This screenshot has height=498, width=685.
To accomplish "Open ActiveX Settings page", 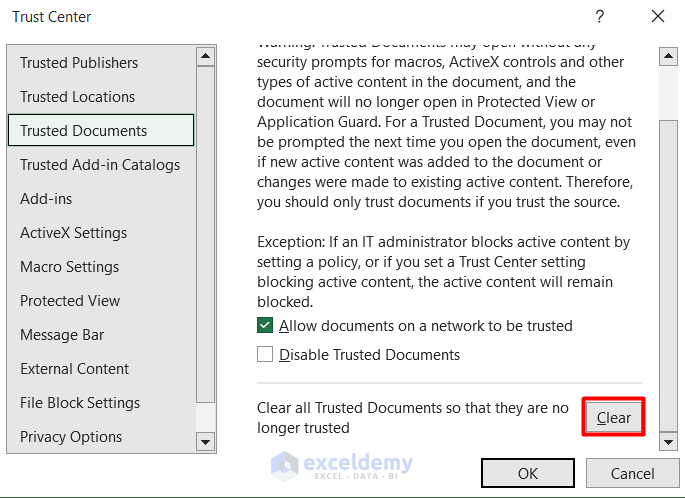I will (73, 233).
